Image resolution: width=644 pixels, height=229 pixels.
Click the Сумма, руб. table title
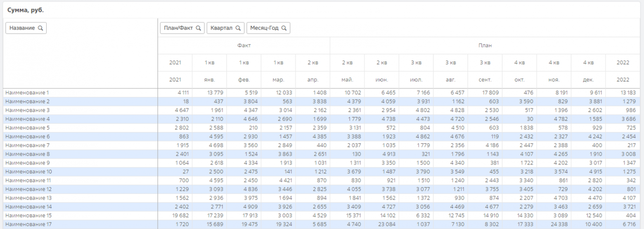[25, 10]
